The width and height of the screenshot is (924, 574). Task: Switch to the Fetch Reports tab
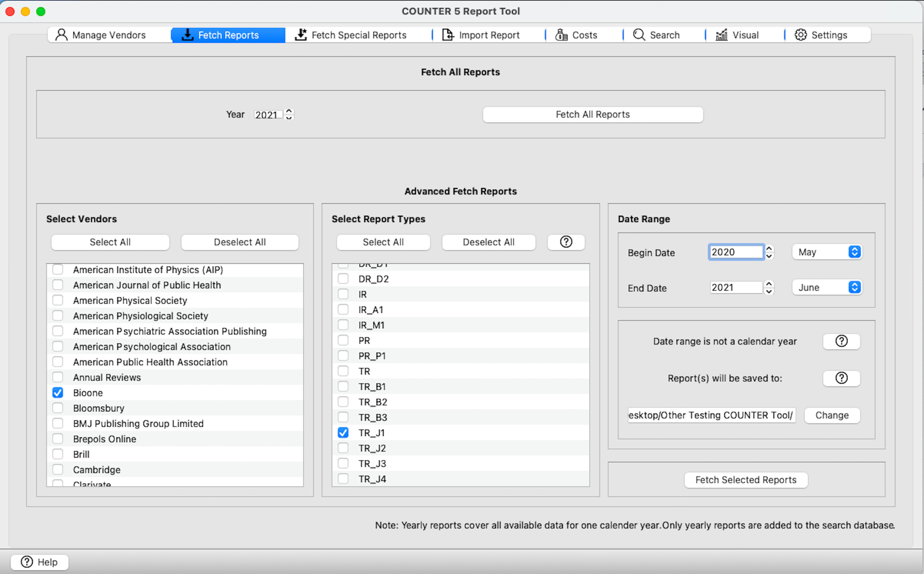228,35
